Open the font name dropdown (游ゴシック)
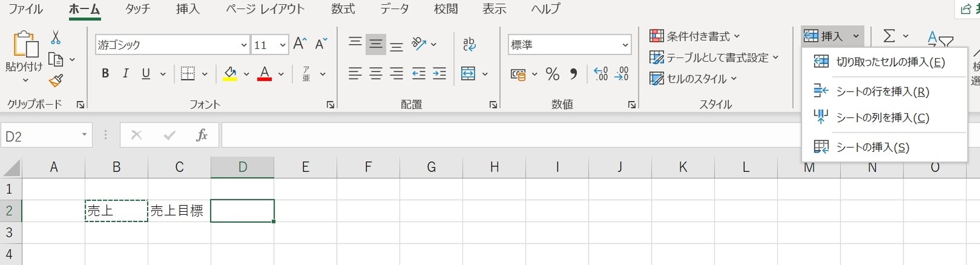 (244, 45)
